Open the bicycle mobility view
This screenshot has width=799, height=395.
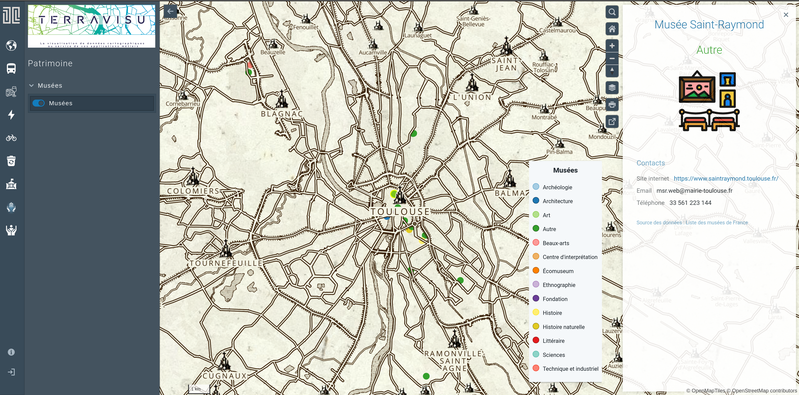[x=11, y=138]
